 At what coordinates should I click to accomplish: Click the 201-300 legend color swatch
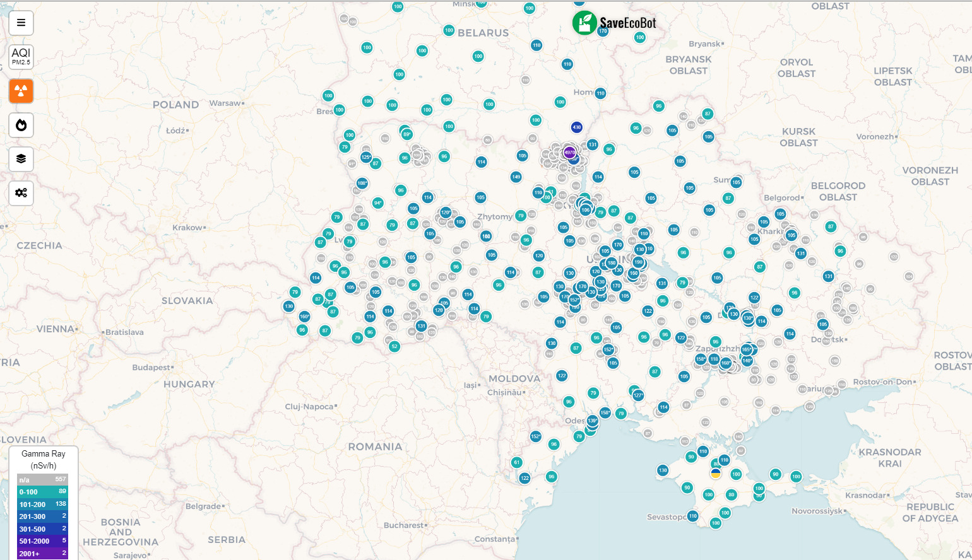[42, 516]
